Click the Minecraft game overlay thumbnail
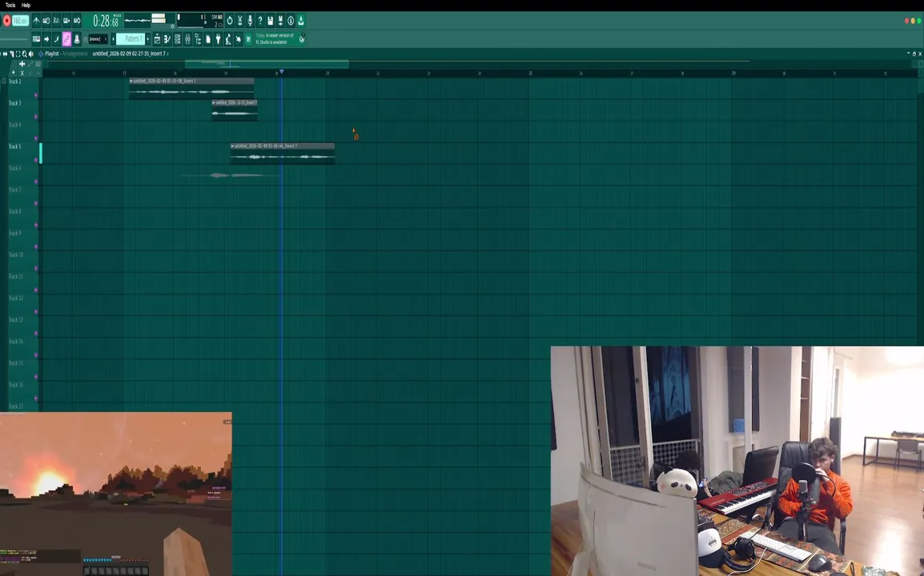924x576 pixels. coord(116,494)
